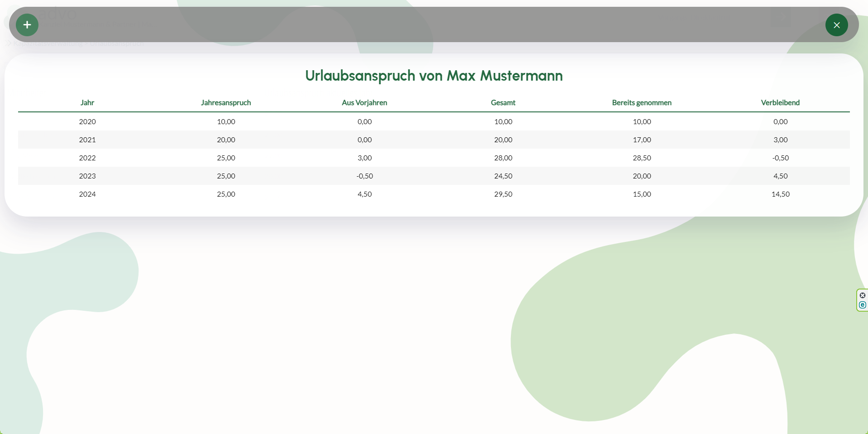The image size is (868, 434).
Task: Click the Verbleibend column header
Action: tap(780, 103)
